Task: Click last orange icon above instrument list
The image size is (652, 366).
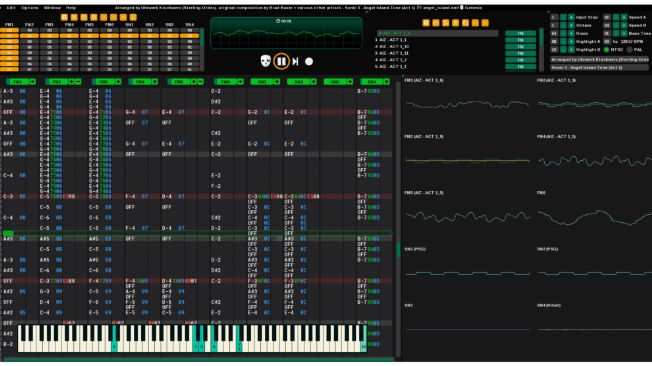Action: [x=485, y=23]
